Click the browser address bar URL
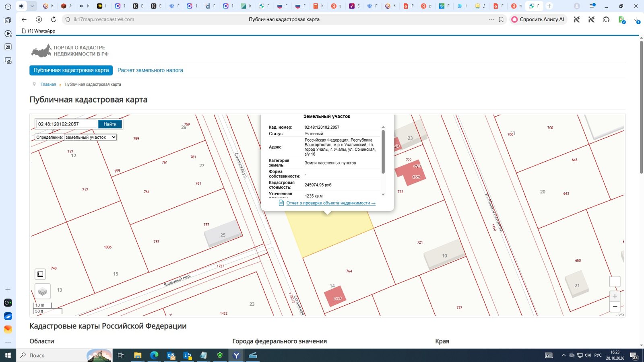Screen dimensions: 644x362 (x=104, y=19)
